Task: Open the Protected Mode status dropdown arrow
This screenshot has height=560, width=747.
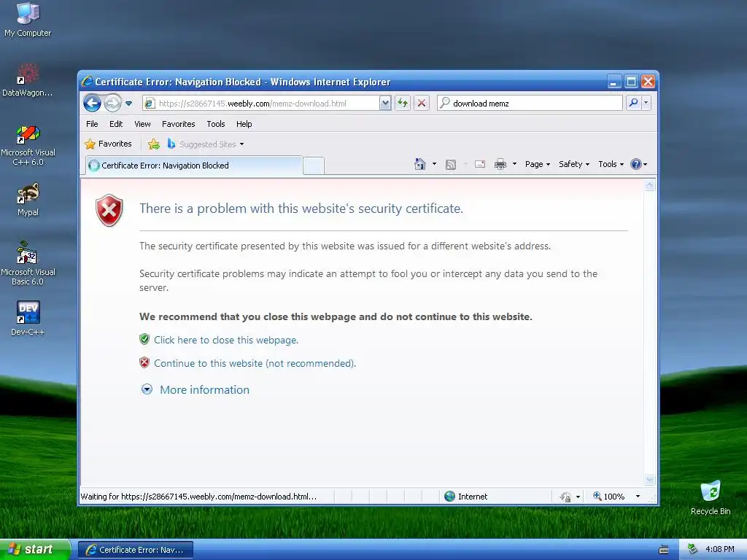Action: pos(578,497)
